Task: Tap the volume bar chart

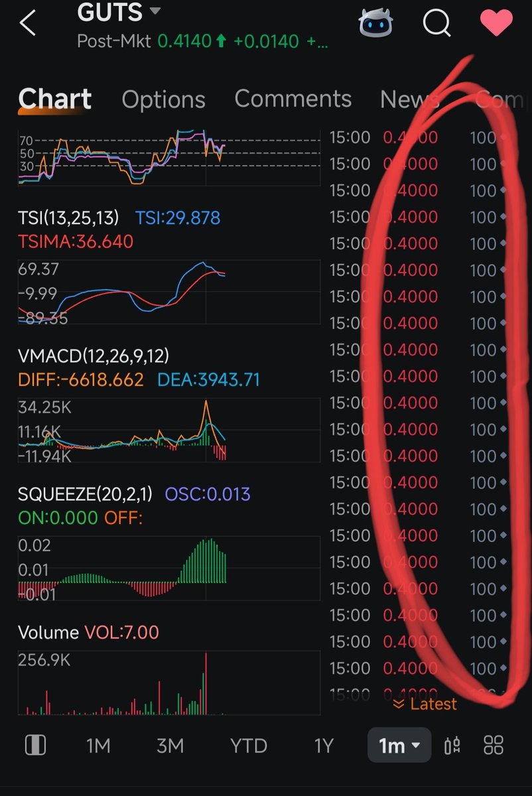Action: [169, 683]
